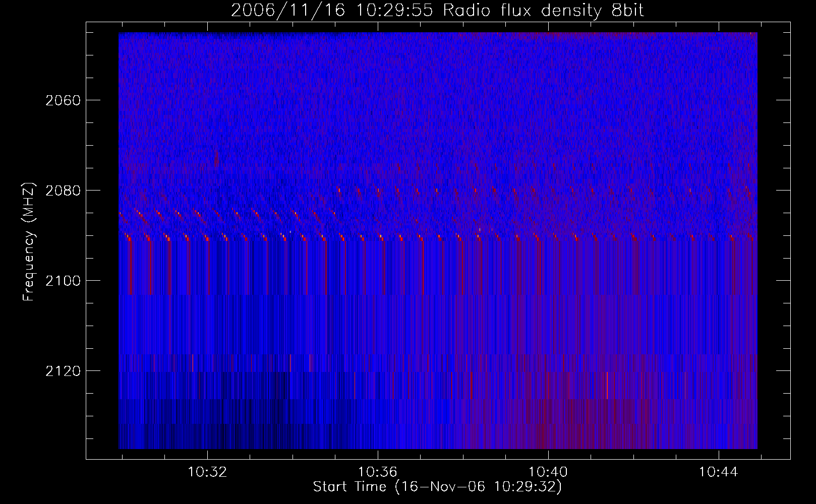Viewport: 816px width, 504px height.
Task: Click the 10:40 time tick label
Action: tap(548, 472)
